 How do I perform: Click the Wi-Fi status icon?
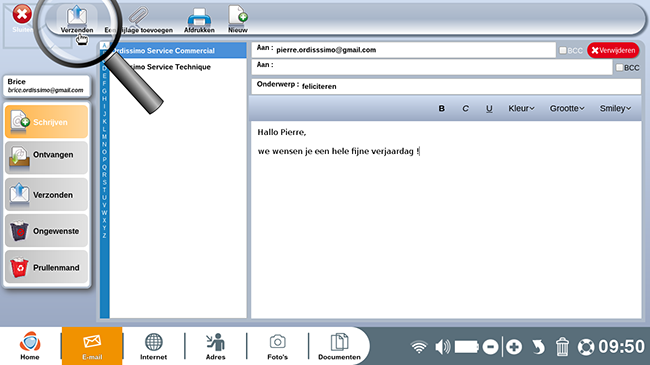click(419, 347)
